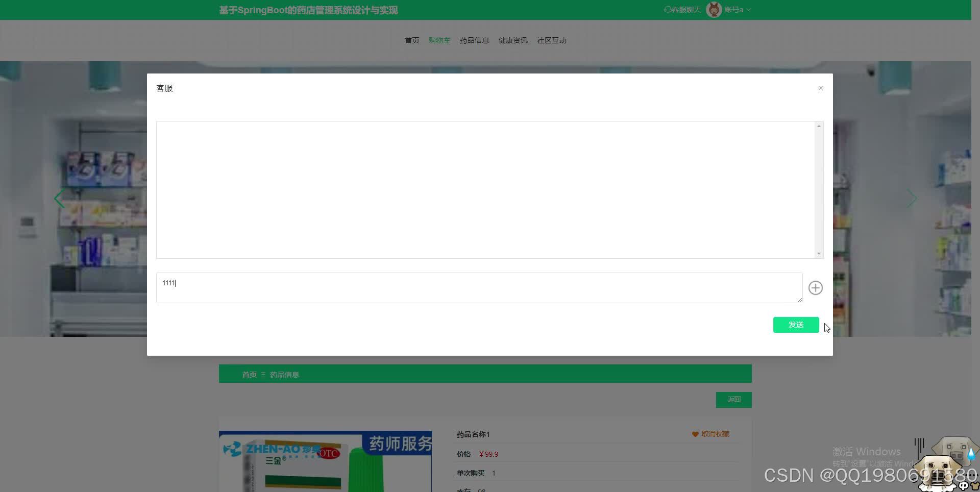Toggle 取消收藏 to unfavorite 药品名称1
The height and width of the screenshot is (492, 980).
coord(715,434)
